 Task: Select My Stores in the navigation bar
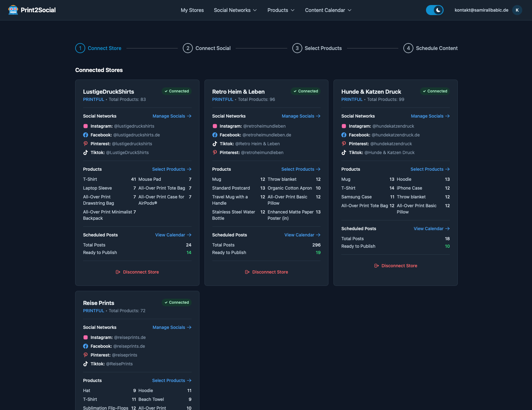point(192,10)
